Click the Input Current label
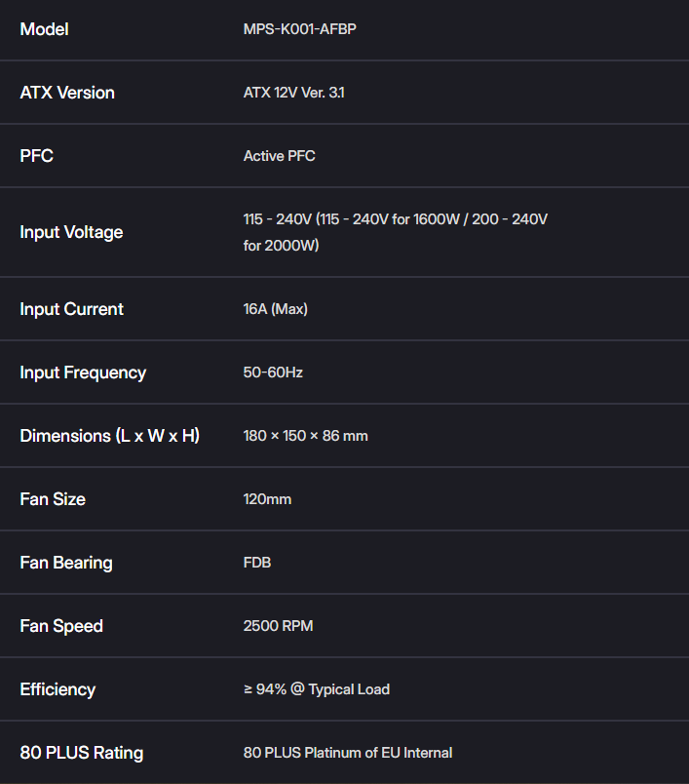Screen dimensions: 689x784 (x=71, y=309)
